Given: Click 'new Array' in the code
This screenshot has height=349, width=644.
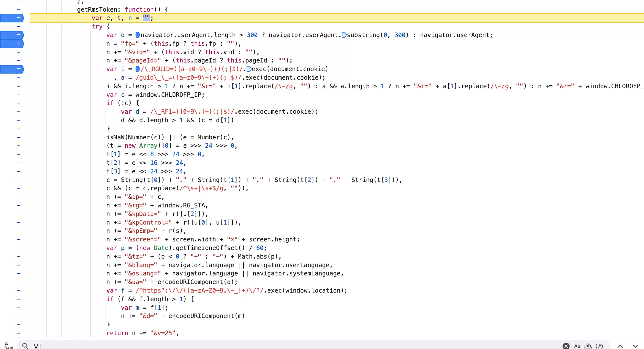Looking at the screenshot, I should (x=141, y=145).
